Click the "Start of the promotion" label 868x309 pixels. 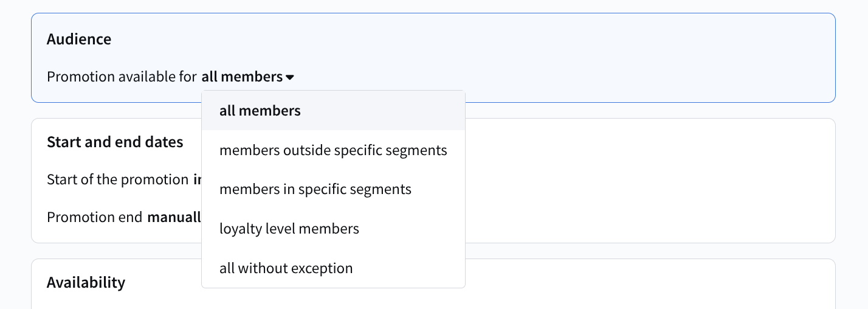(x=117, y=180)
